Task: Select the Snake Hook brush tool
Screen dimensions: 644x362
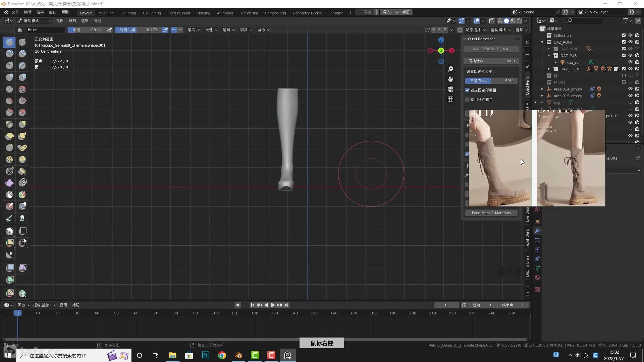Action: coord(22,136)
